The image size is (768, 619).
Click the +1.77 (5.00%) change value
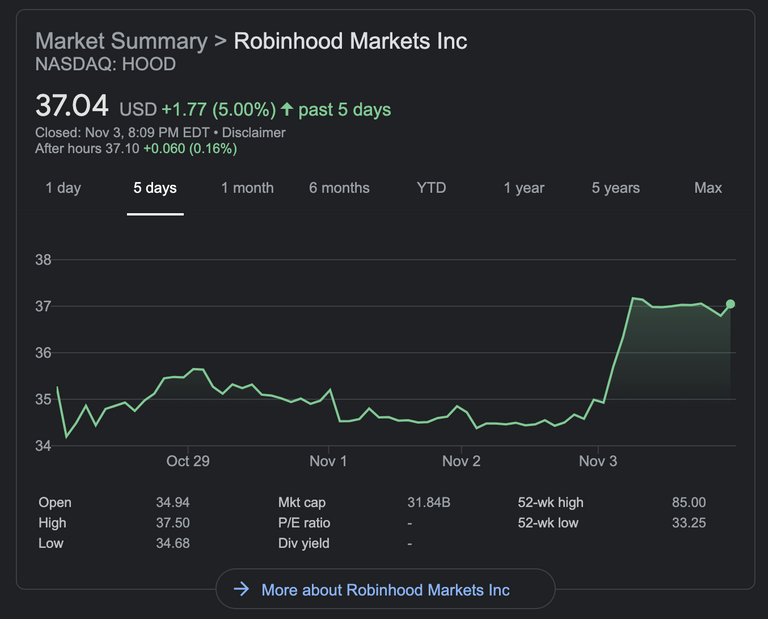(x=218, y=110)
